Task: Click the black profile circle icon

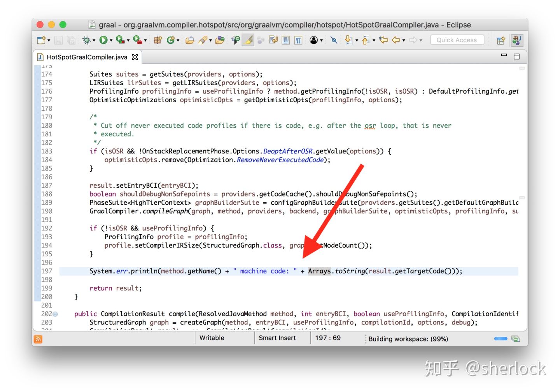Action: coord(314,40)
